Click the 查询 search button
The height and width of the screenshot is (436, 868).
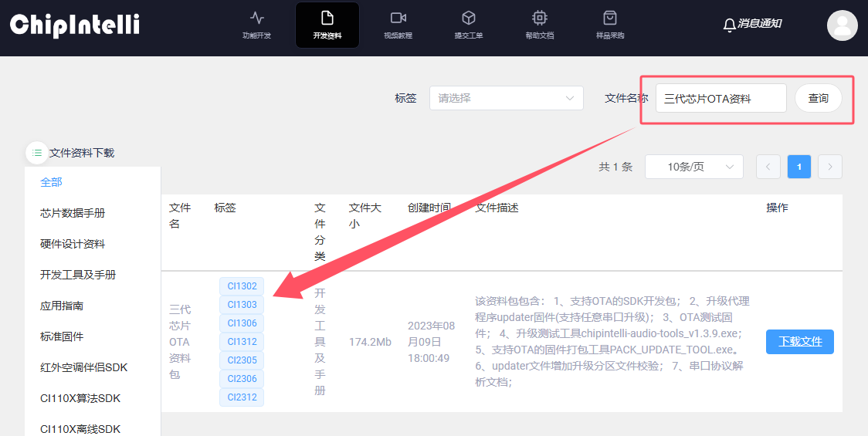(x=818, y=98)
